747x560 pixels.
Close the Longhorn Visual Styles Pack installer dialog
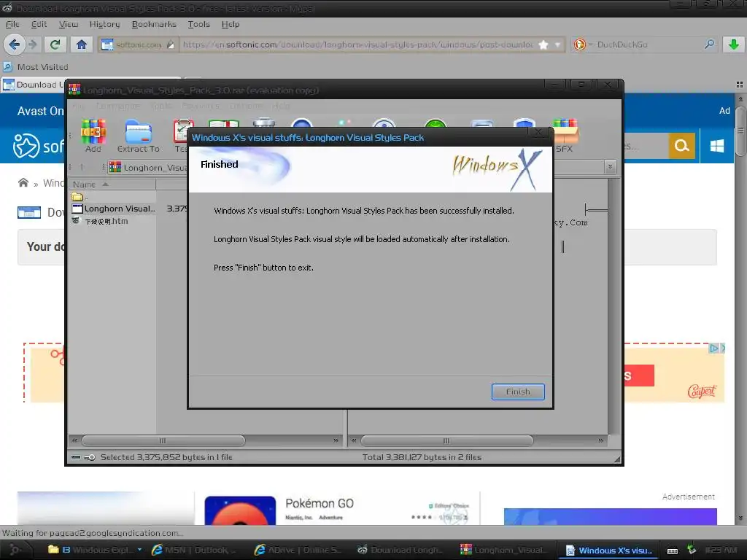pyautogui.click(x=538, y=131)
